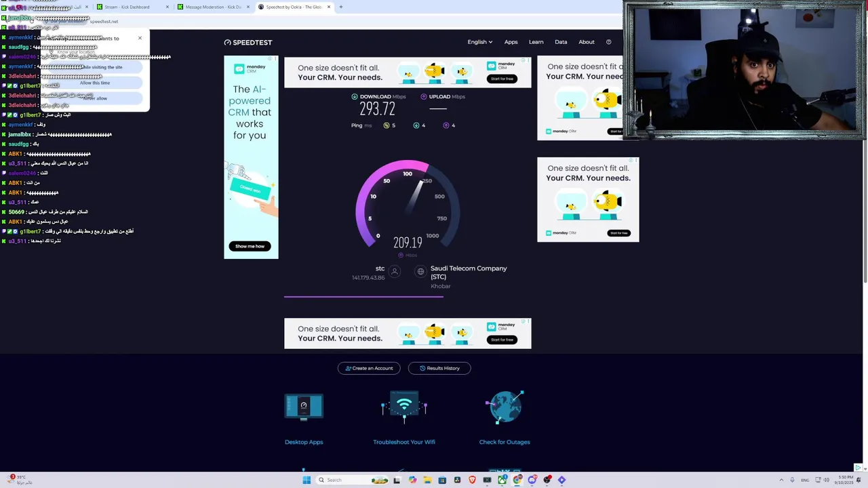Screen dimensions: 868x488
Task: Click the taskbar Search box
Action: click(353, 480)
